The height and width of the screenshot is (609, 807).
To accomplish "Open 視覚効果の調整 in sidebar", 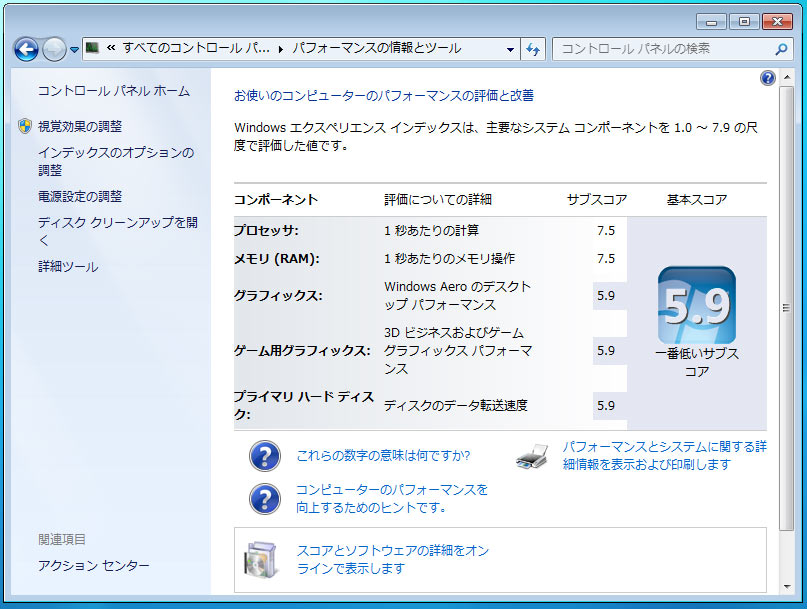I will 80,126.
